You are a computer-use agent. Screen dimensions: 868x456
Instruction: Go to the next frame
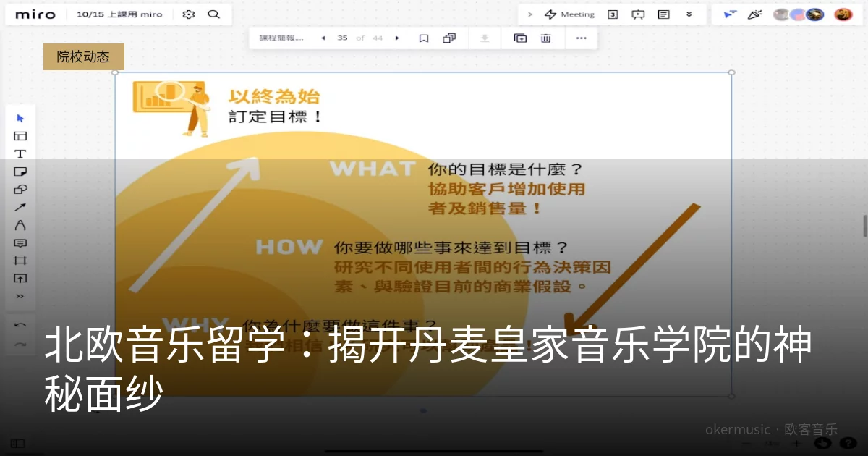(x=397, y=38)
